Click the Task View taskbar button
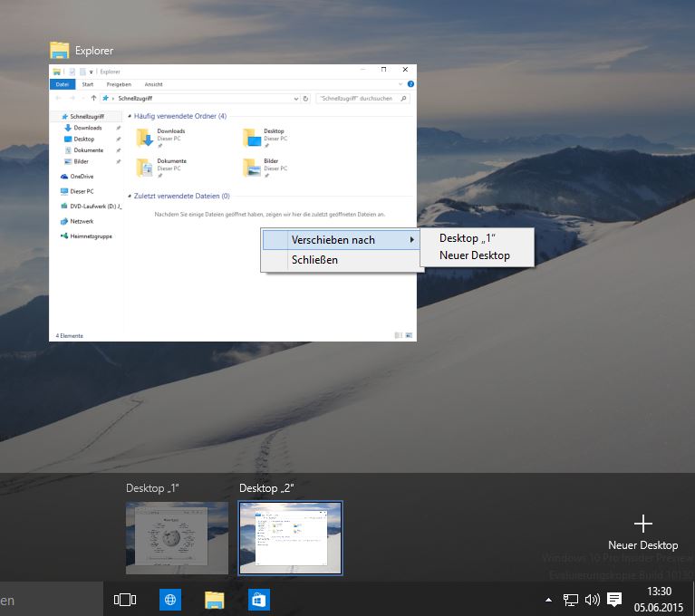The image size is (695, 616). (x=125, y=600)
